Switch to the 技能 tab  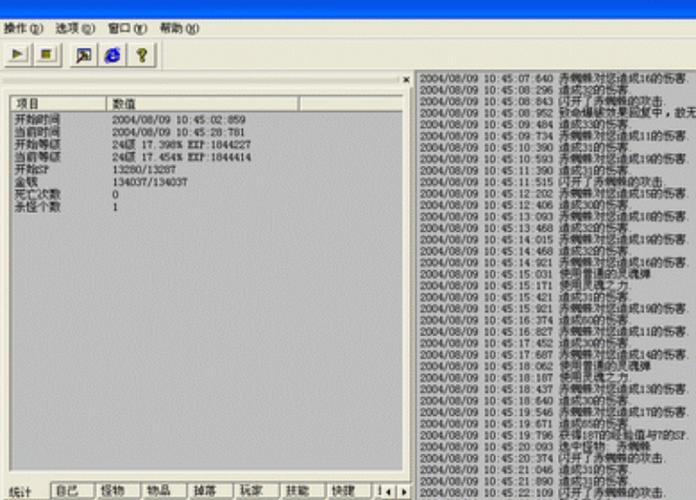[298, 491]
